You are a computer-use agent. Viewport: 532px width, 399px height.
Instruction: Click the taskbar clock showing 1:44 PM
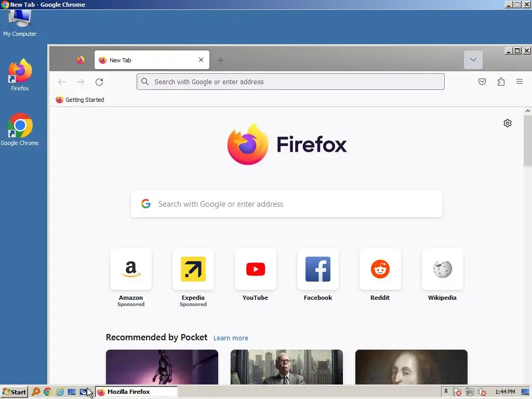pyautogui.click(x=505, y=392)
